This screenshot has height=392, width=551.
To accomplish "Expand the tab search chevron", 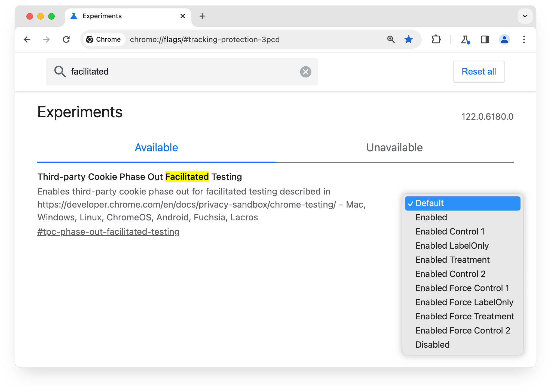I will click(x=525, y=16).
